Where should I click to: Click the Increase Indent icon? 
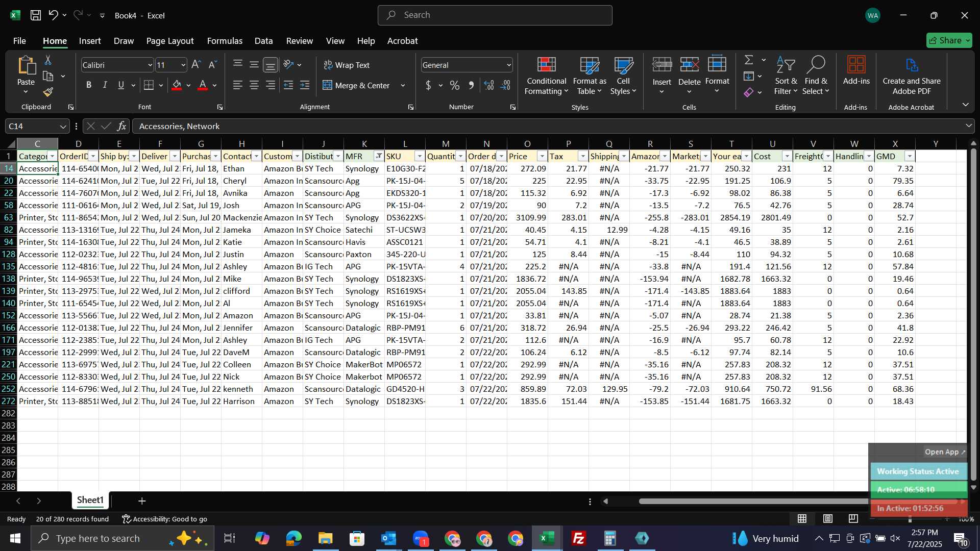(305, 85)
